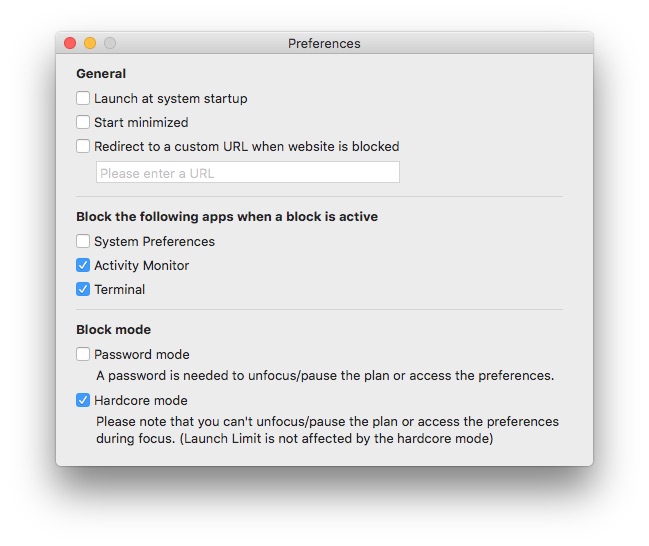Uncheck the Terminal checkbox
Image resolution: width=649 pixels, height=546 pixels.
[x=83, y=289]
